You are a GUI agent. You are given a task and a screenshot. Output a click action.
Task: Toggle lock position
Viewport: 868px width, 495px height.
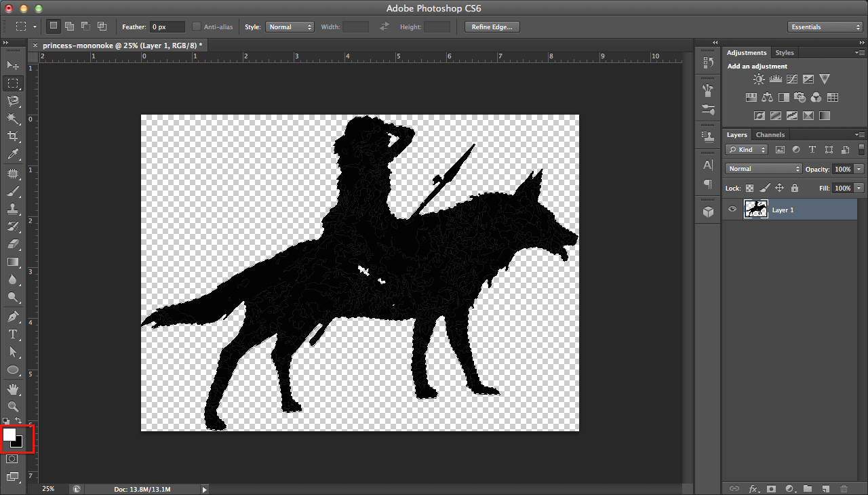(x=779, y=188)
